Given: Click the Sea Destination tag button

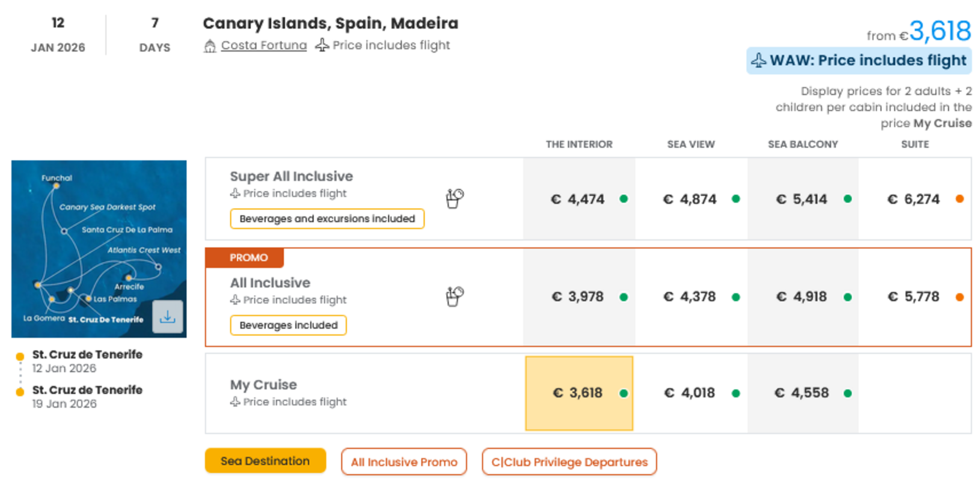Looking at the screenshot, I should tap(265, 461).
